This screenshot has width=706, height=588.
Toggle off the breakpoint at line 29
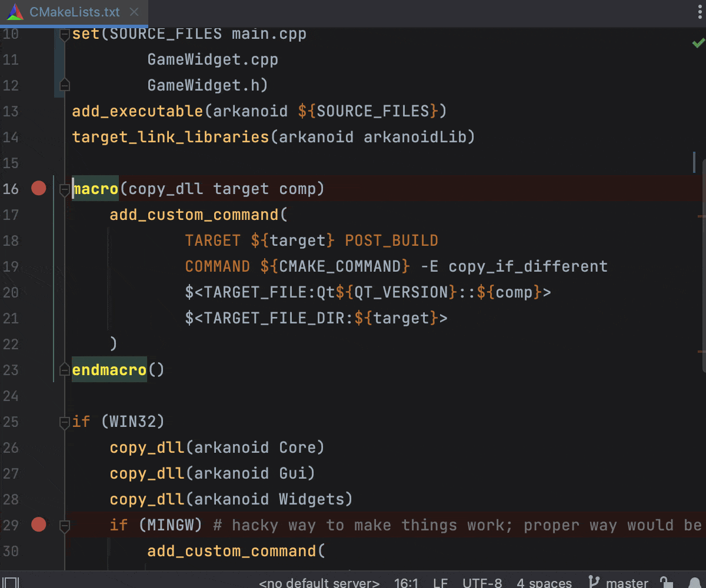[x=39, y=524]
